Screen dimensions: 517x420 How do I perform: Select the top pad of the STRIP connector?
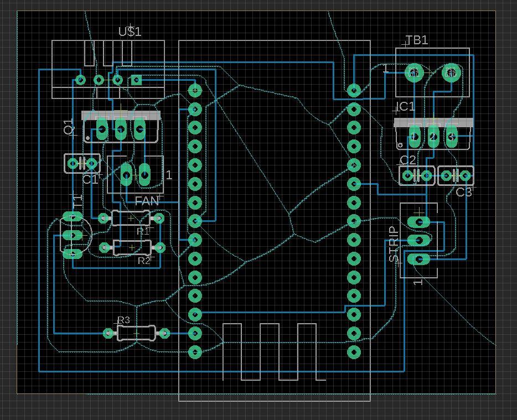[419, 222]
